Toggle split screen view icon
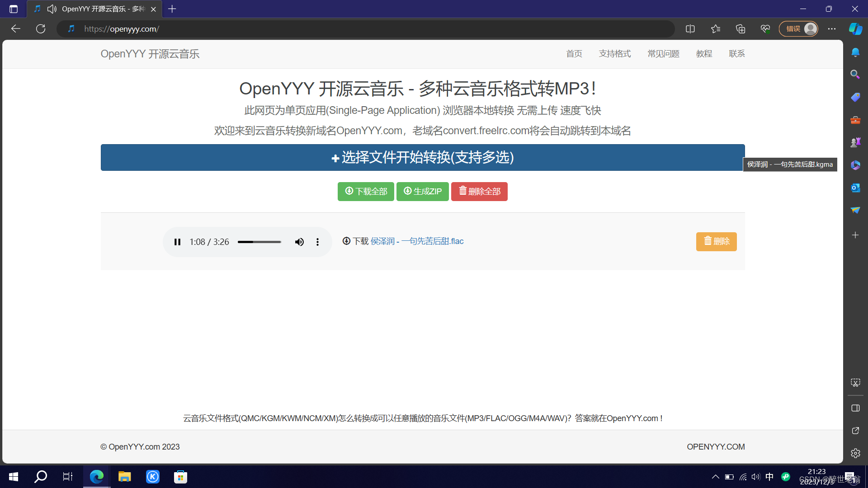This screenshot has height=488, width=868. pyautogui.click(x=690, y=29)
